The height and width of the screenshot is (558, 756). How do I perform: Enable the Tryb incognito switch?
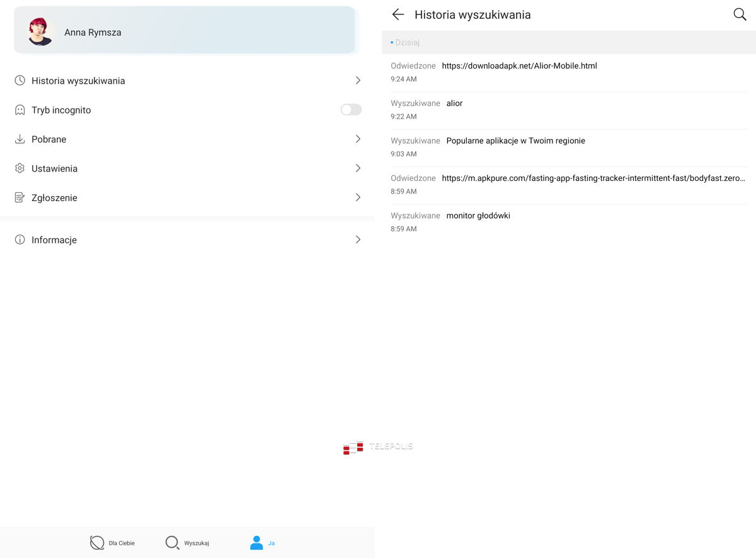tap(351, 110)
